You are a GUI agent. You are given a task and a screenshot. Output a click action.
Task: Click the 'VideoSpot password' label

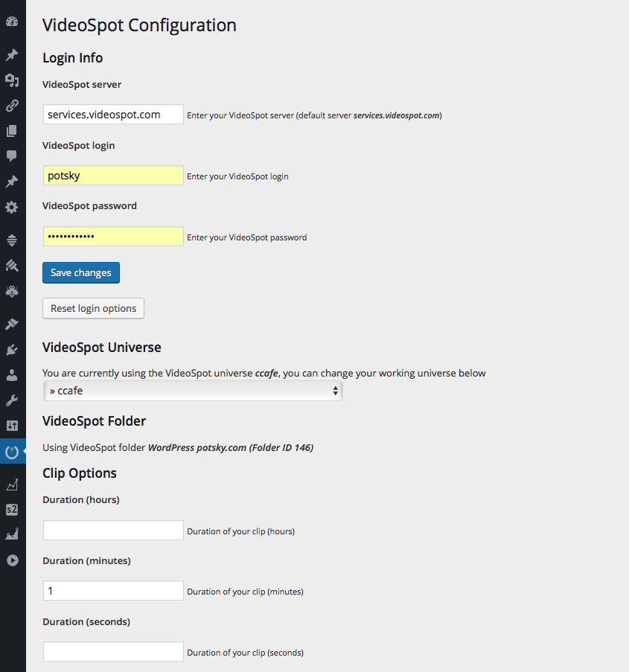(x=89, y=205)
